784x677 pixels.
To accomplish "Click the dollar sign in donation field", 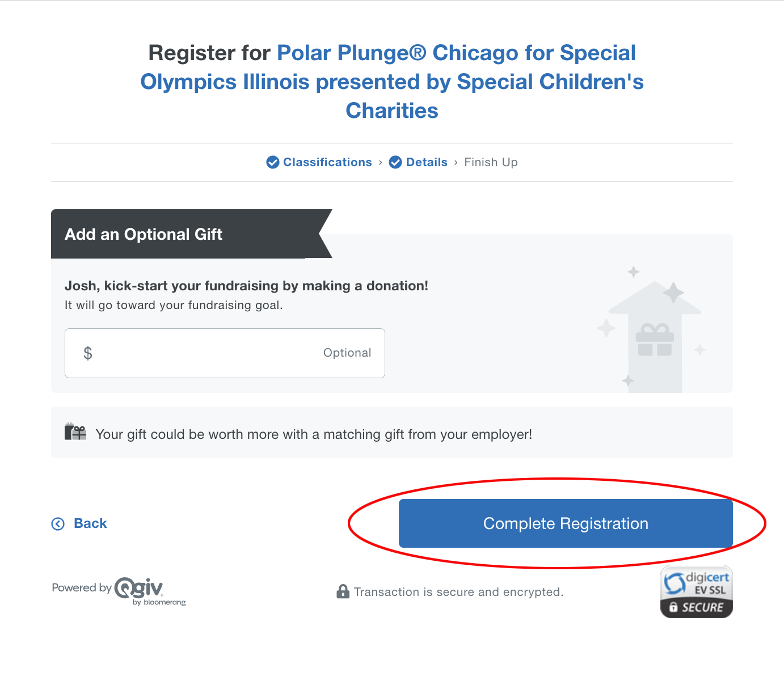I will tap(88, 353).
